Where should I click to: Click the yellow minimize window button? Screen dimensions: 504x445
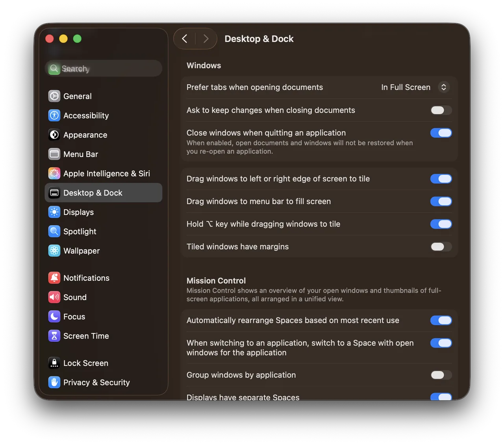(x=63, y=39)
